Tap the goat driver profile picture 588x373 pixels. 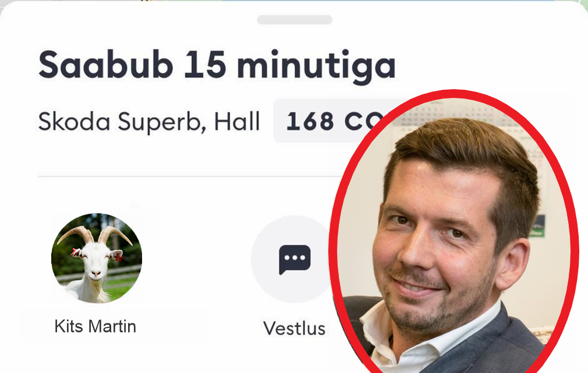pos(97,258)
